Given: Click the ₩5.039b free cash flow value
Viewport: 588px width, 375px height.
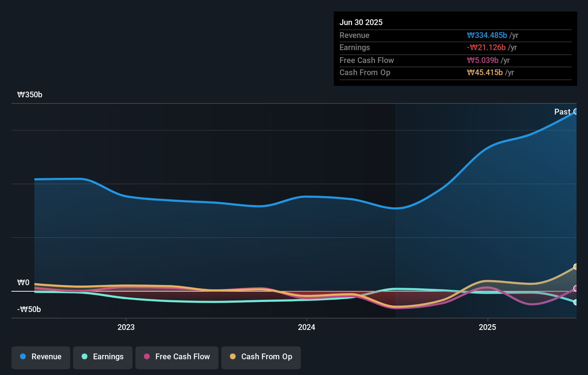Looking at the screenshot, I should [483, 60].
